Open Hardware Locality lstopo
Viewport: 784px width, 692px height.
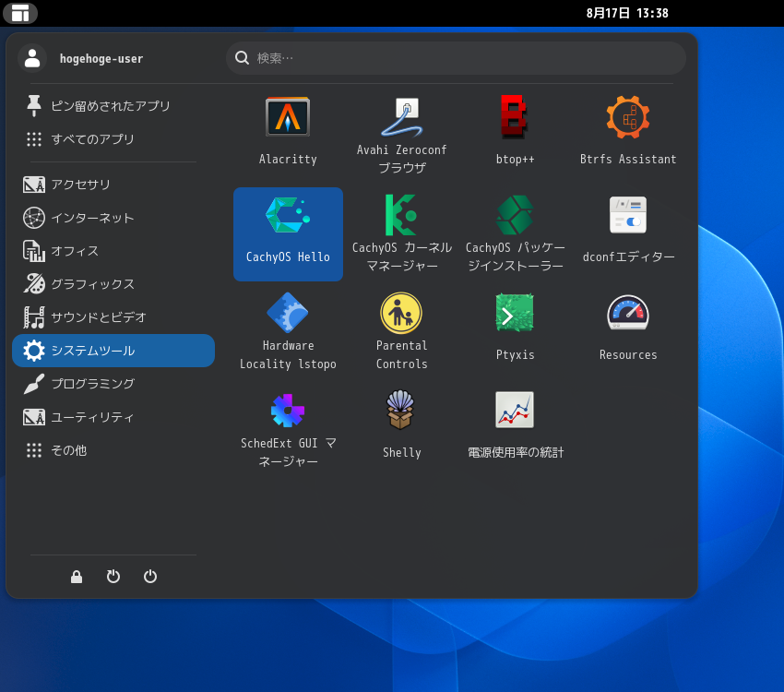[288, 331]
